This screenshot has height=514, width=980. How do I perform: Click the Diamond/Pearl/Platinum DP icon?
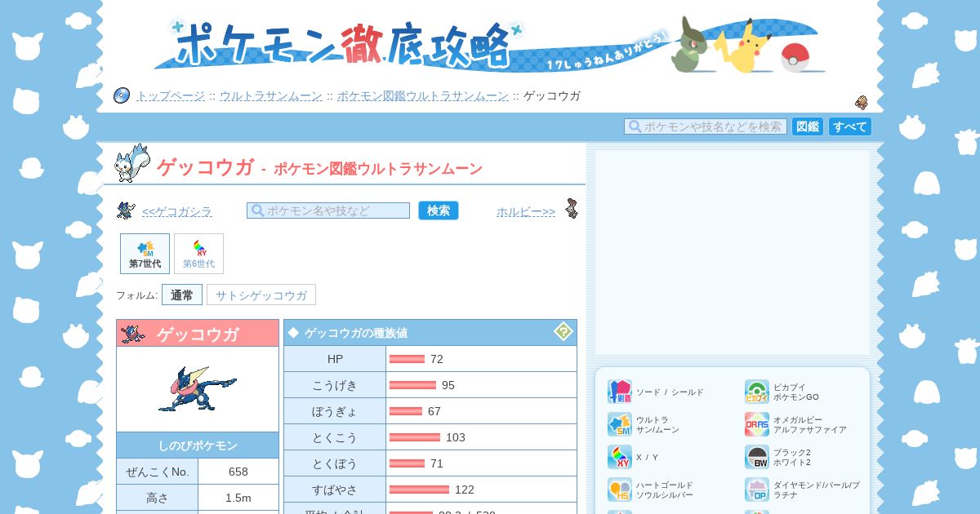756,490
